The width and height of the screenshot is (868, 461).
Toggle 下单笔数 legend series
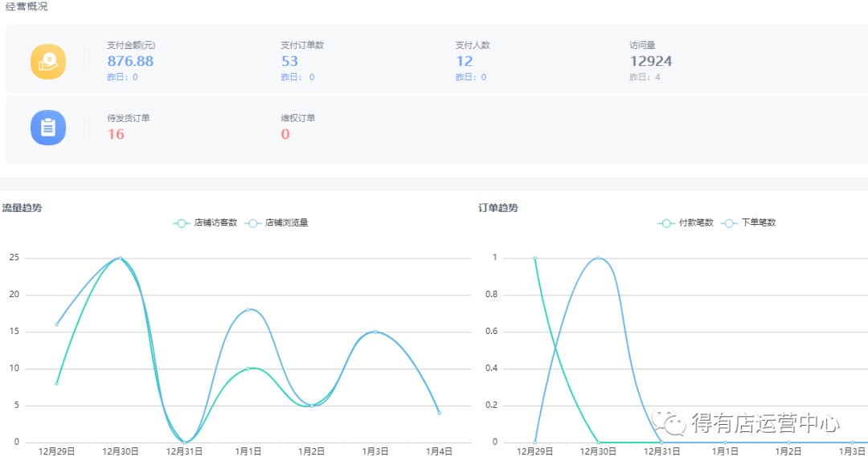point(749,222)
